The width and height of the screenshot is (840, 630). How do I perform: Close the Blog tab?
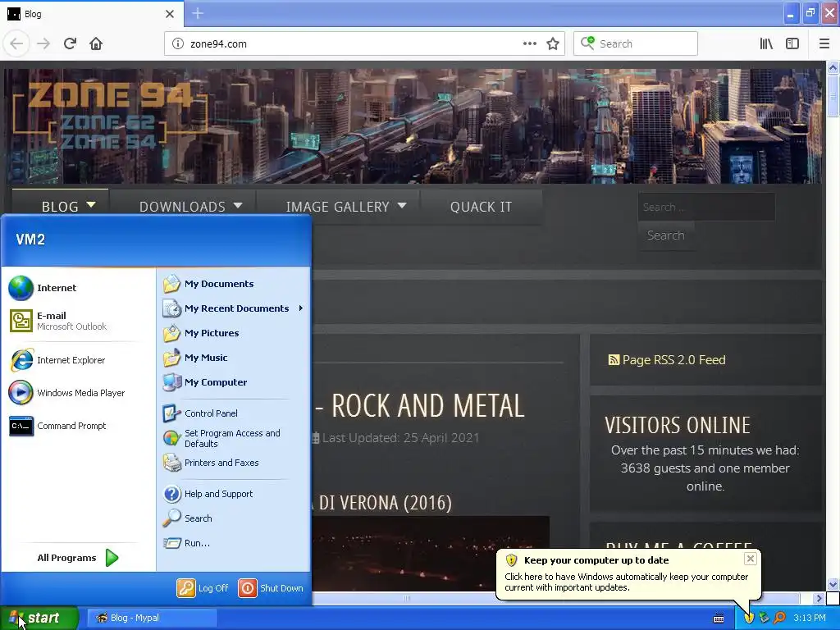pos(170,14)
